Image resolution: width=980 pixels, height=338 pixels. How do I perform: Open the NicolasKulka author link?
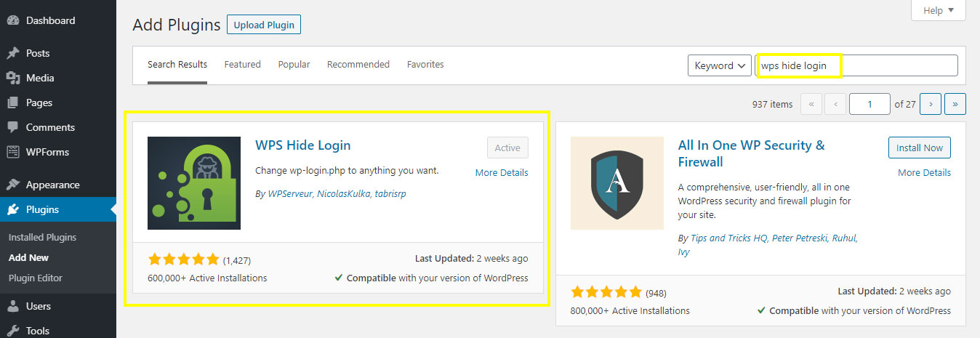(x=343, y=194)
